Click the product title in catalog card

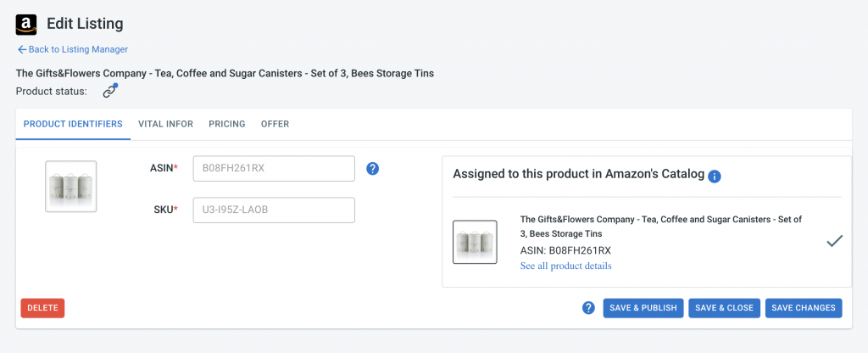pyautogui.click(x=661, y=227)
